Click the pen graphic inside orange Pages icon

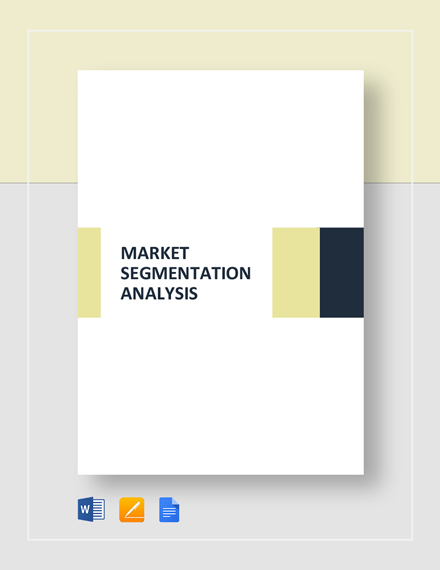[x=132, y=509]
